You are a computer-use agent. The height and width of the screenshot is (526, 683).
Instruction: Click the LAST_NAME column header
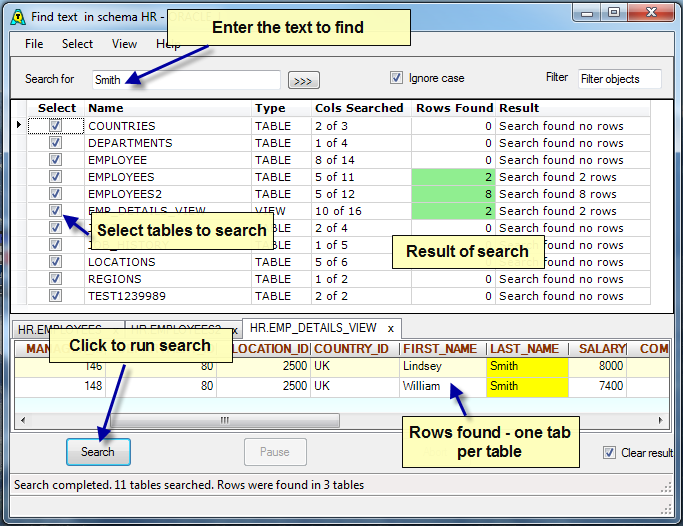[x=527, y=349]
